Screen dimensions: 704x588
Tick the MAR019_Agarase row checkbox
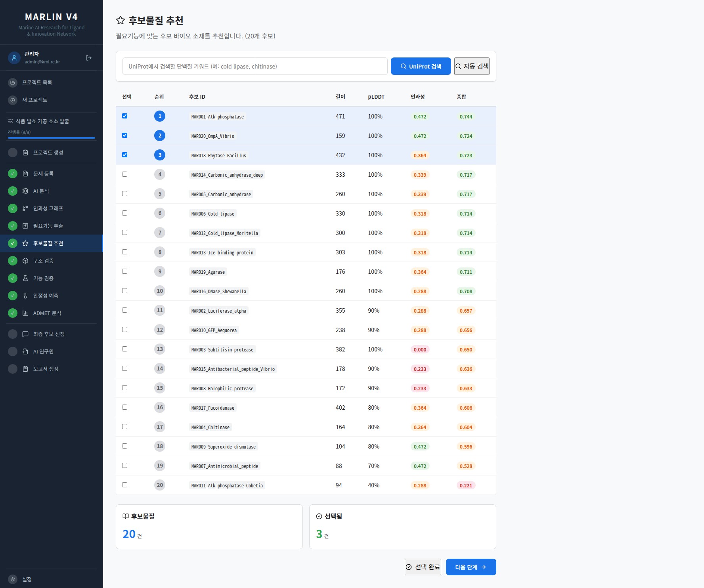click(125, 271)
